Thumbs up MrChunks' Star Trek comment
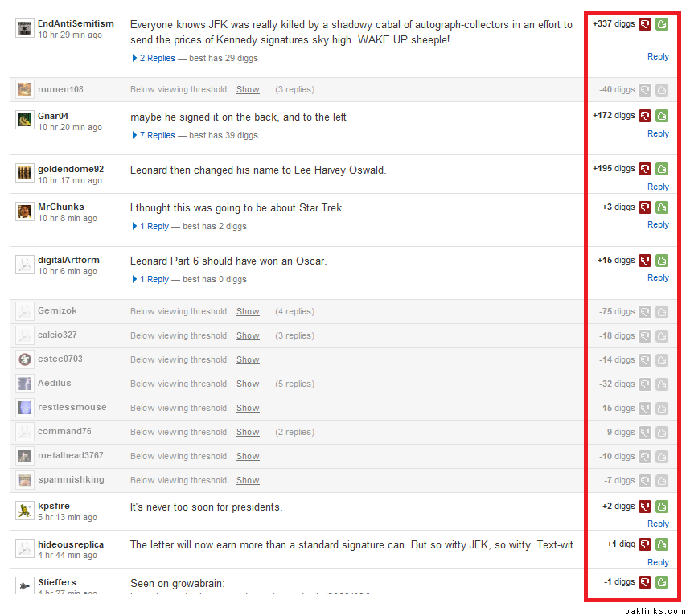Viewport: 686px width, 616px height. pos(661,207)
